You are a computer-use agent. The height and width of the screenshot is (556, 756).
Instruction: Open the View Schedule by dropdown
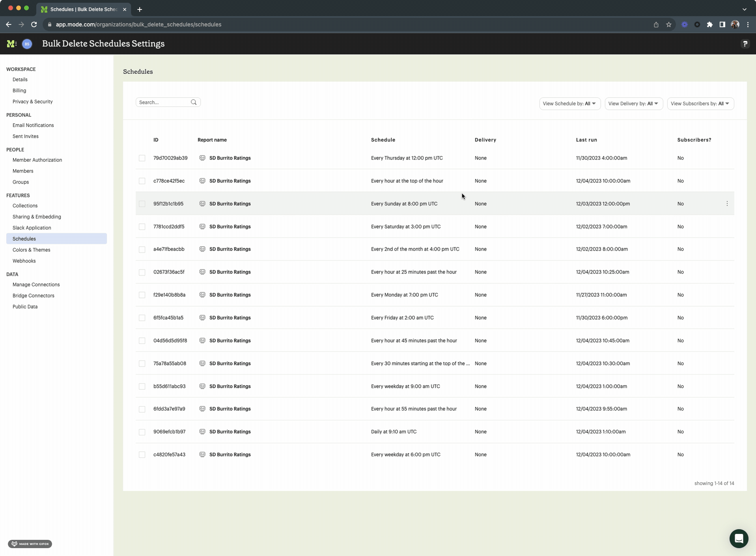click(570, 104)
